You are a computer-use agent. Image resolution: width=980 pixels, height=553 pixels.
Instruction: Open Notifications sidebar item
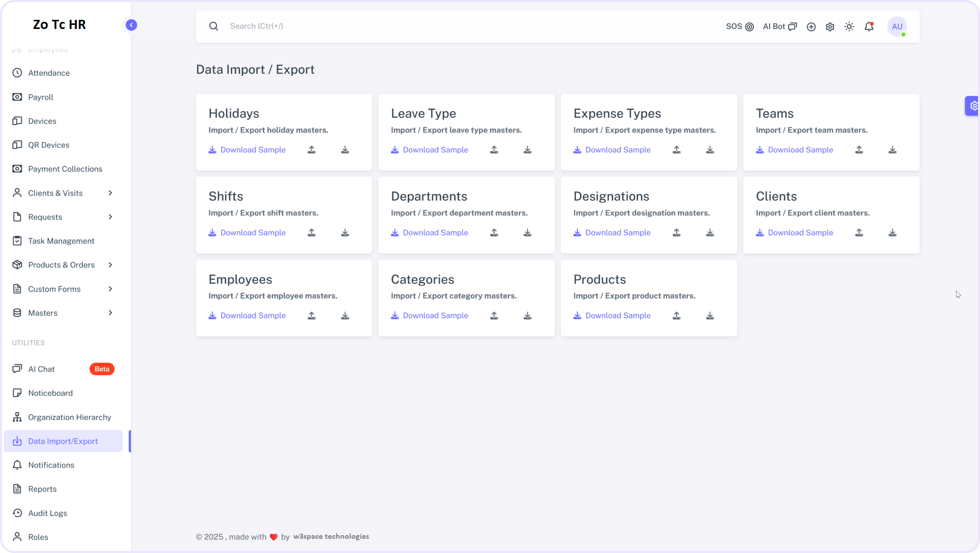point(63,465)
